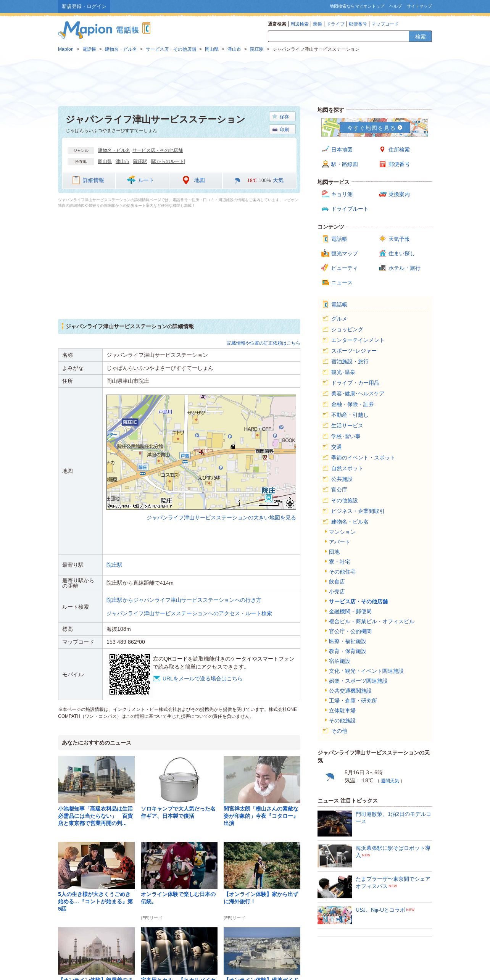The image size is (490, 980).
Task: Click 今すぐ地図を見る banner button
Action: pos(374,127)
